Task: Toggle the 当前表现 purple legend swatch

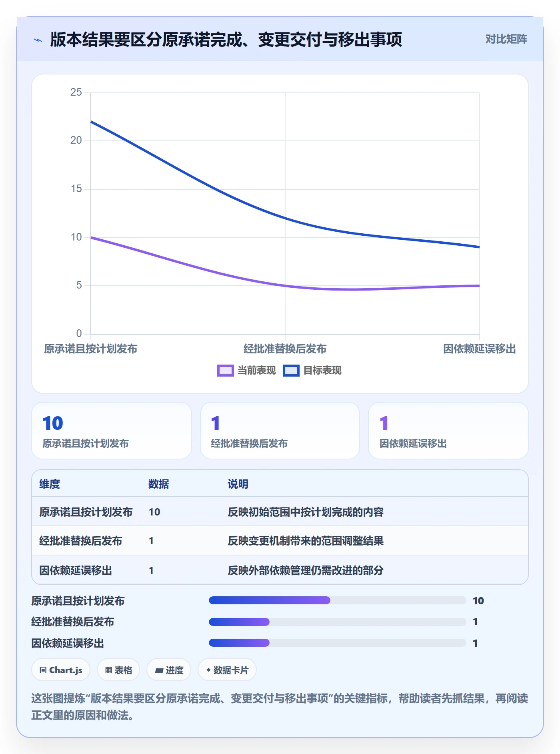Action: pyautogui.click(x=225, y=371)
